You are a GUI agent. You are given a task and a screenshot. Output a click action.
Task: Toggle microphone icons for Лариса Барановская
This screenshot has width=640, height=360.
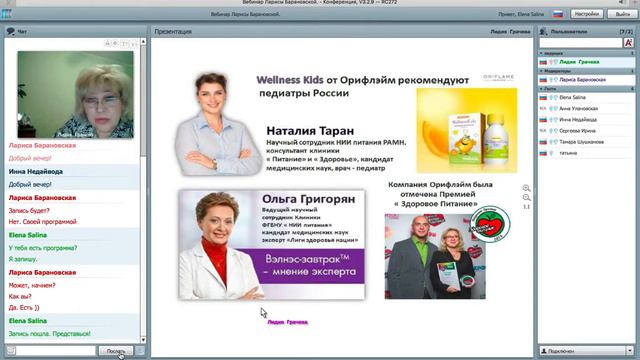553,80
